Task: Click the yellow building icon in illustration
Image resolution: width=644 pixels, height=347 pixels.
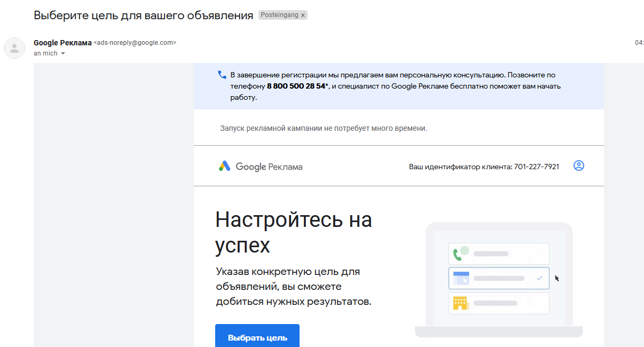Action: (460, 303)
